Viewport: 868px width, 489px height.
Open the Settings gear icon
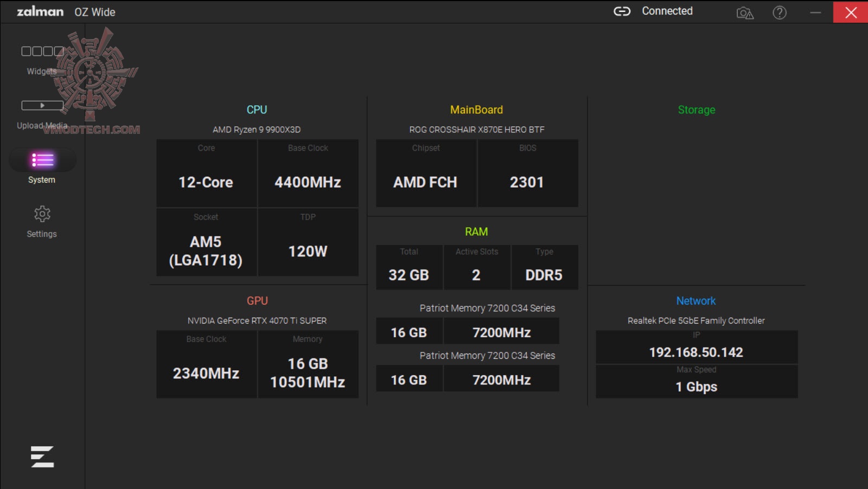coord(42,214)
